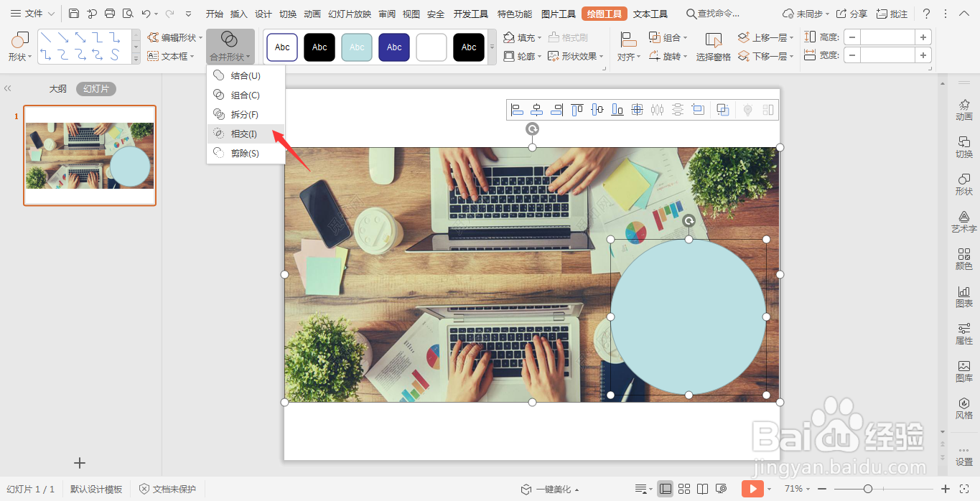This screenshot has height=501, width=980.
Task: Open the 文件 file menu
Action: (x=32, y=14)
